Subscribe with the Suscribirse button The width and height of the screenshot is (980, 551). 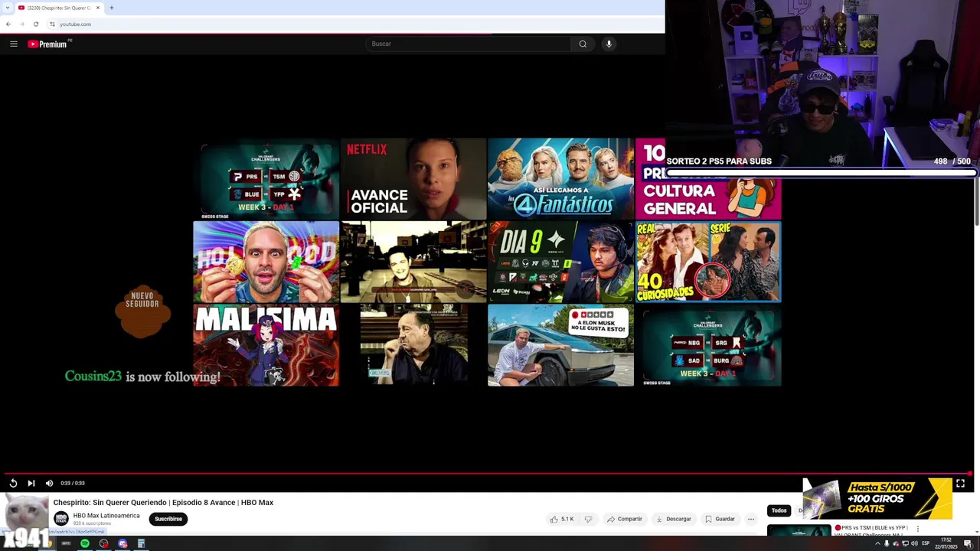[x=168, y=519]
